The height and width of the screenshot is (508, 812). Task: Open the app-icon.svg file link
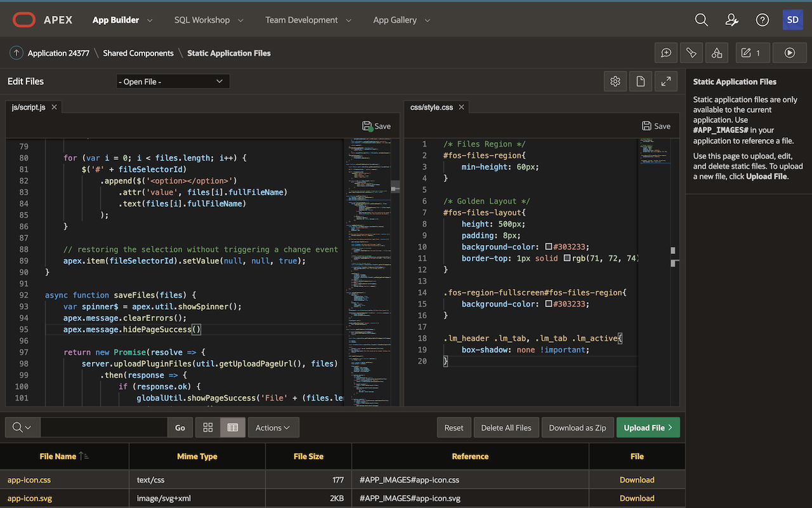pyautogui.click(x=30, y=498)
